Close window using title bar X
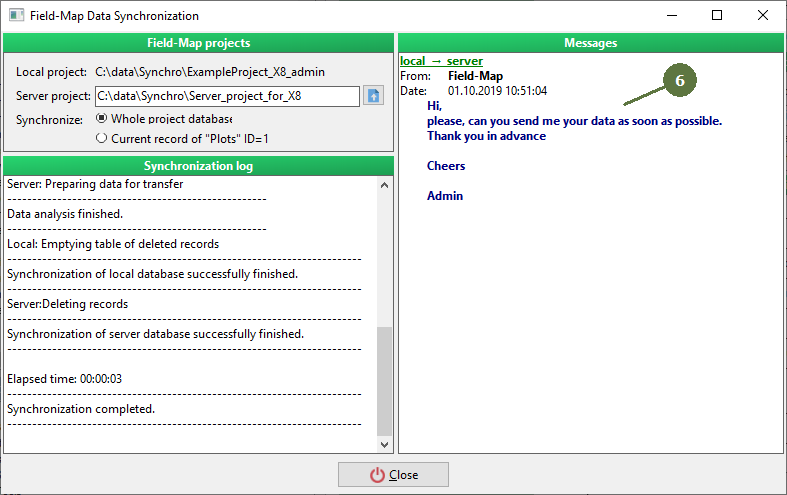The width and height of the screenshot is (787, 495). pyautogui.click(x=762, y=16)
